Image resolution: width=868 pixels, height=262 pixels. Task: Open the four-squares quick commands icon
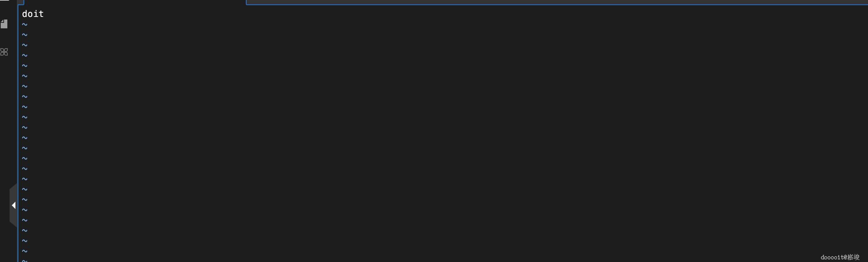pyautogui.click(x=4, y=52)
